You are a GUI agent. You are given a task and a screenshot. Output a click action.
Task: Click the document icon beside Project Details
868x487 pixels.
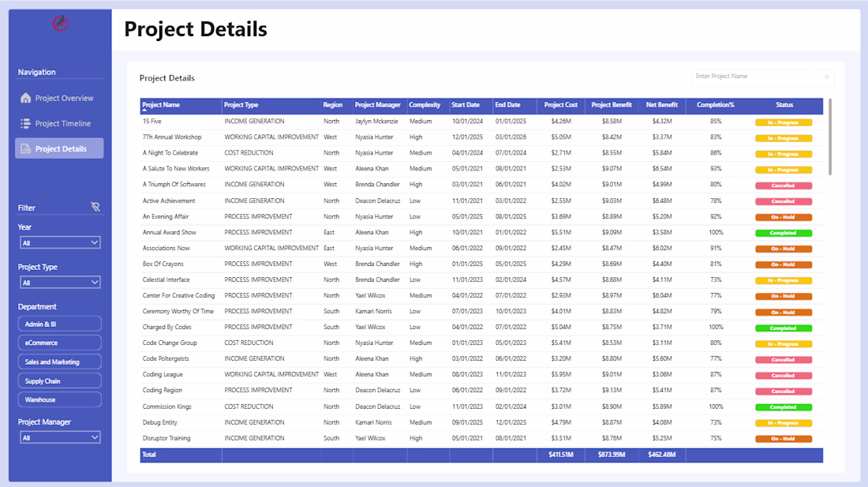25,149
